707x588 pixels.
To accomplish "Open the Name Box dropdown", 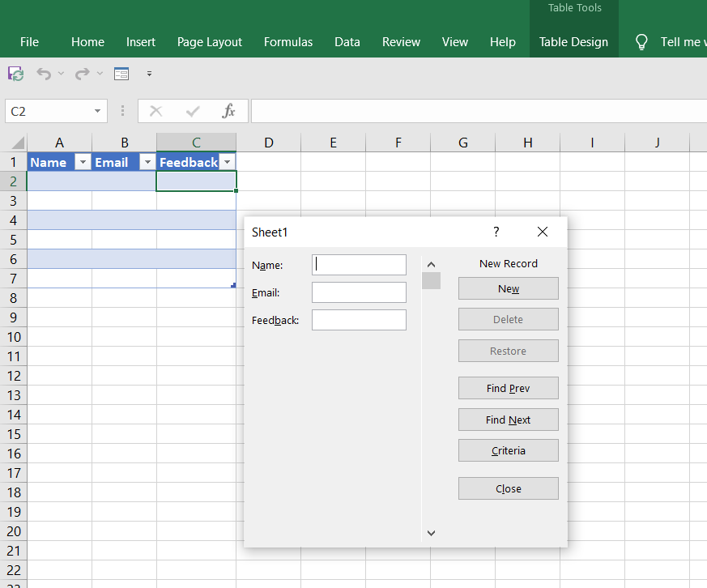I will [x=97, y=111].
